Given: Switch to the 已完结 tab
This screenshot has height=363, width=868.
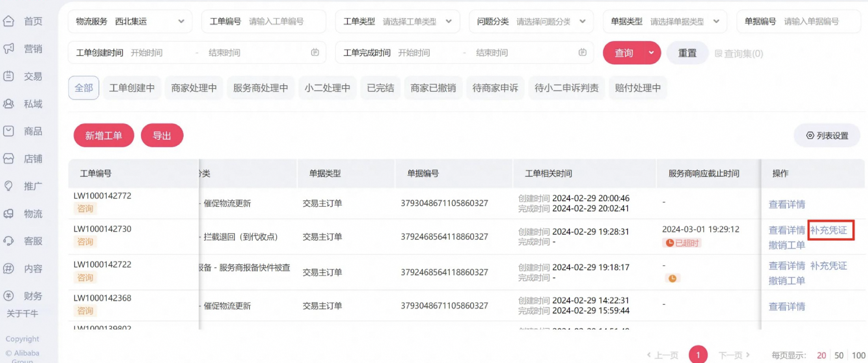Looking at the screenshot, I should point(380,88).
